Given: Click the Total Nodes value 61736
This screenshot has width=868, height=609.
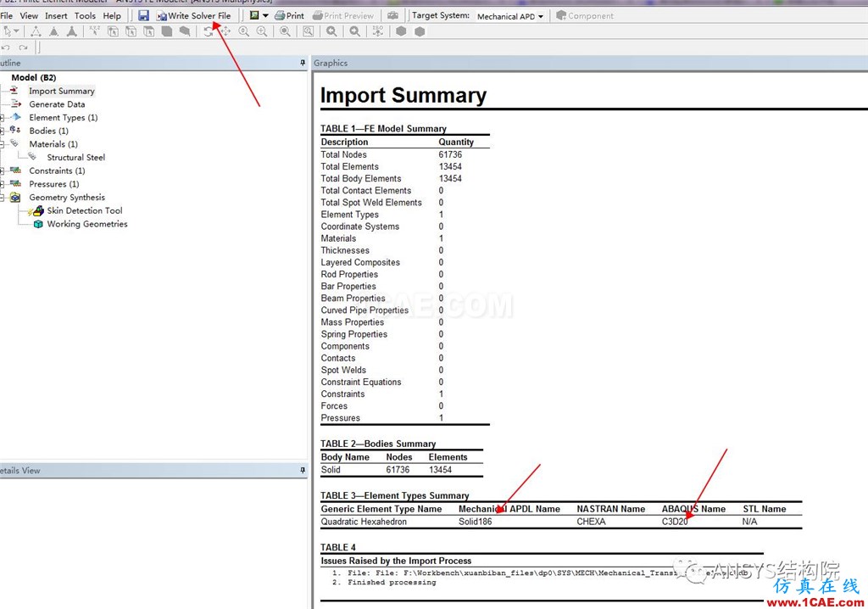Looking at the screenshot, I should (450, 154).
